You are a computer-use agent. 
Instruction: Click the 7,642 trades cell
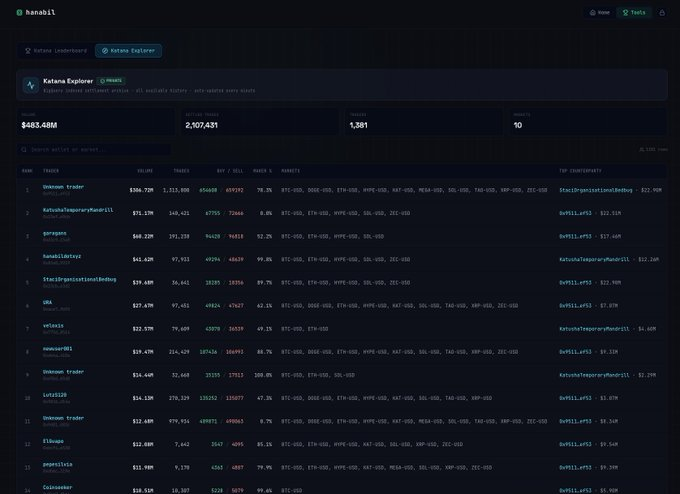pos(182,444)
